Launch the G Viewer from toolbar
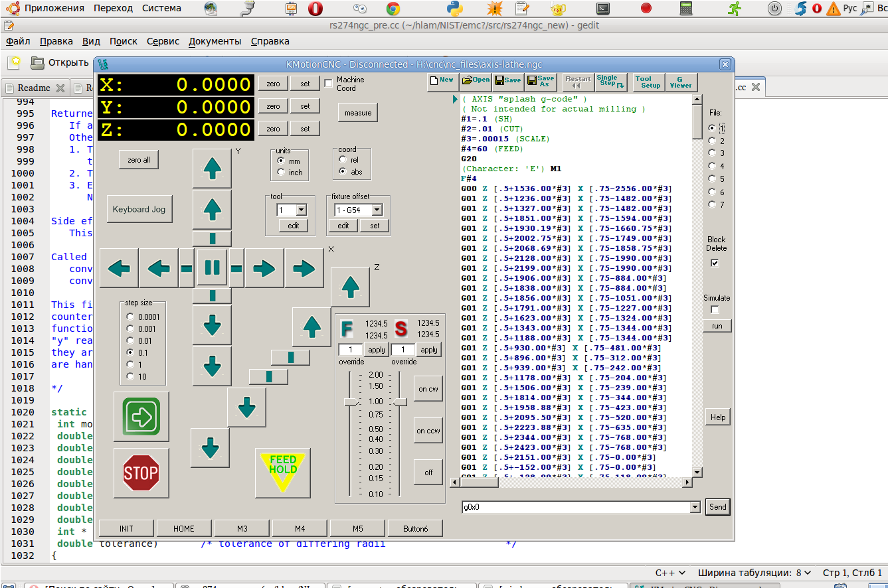888x588 pixels. point(680,82)
